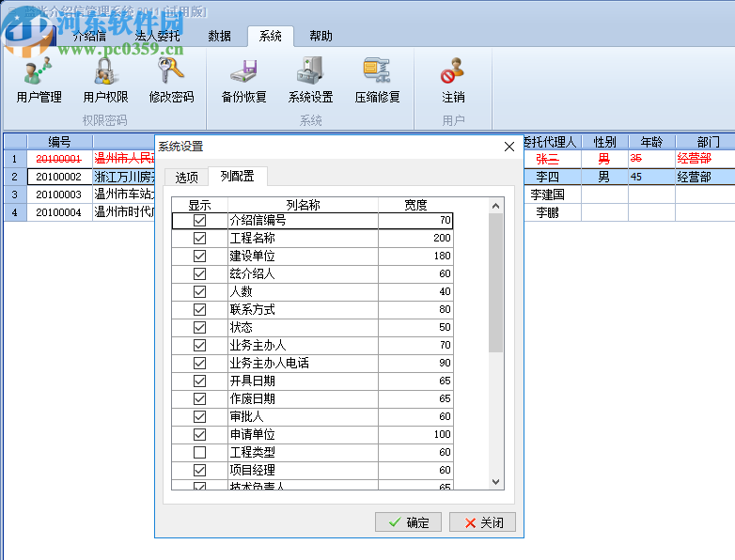Click the 部门 column header
This screenshot has width=735, height=560.
coord(706,142)
